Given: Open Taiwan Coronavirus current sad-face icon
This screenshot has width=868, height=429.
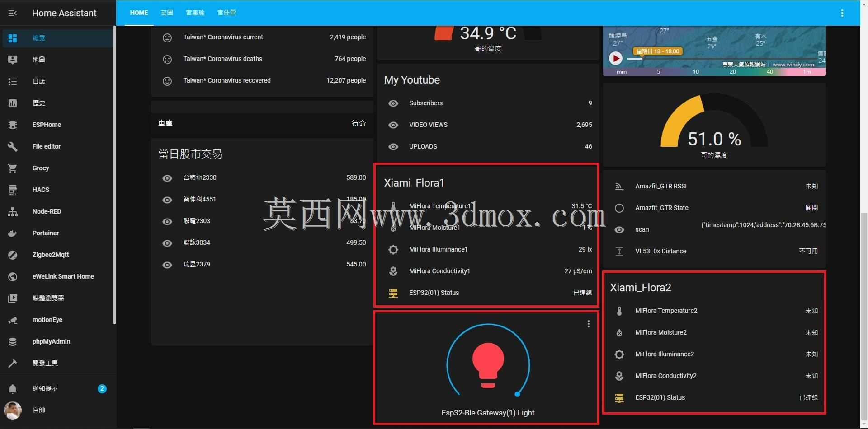Looking at the screenshot, I should coord(167,37).
